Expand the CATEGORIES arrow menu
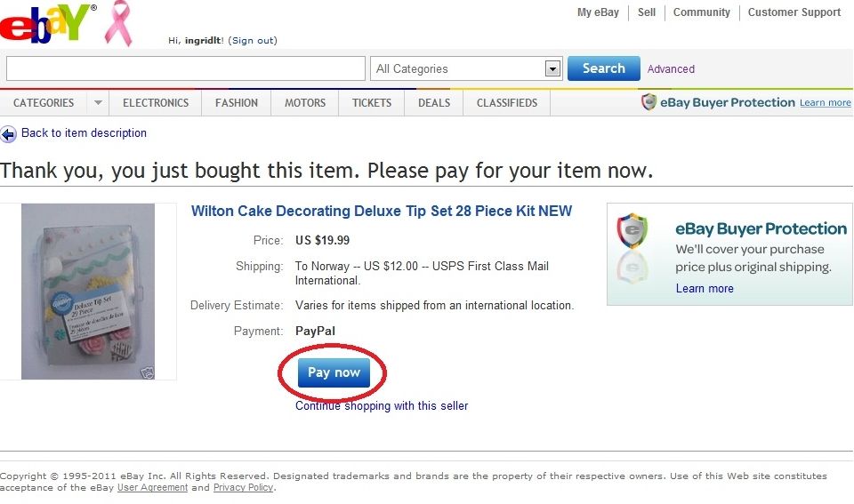The height and width of the screenshot is (504, 854). [x=98, y=103]
